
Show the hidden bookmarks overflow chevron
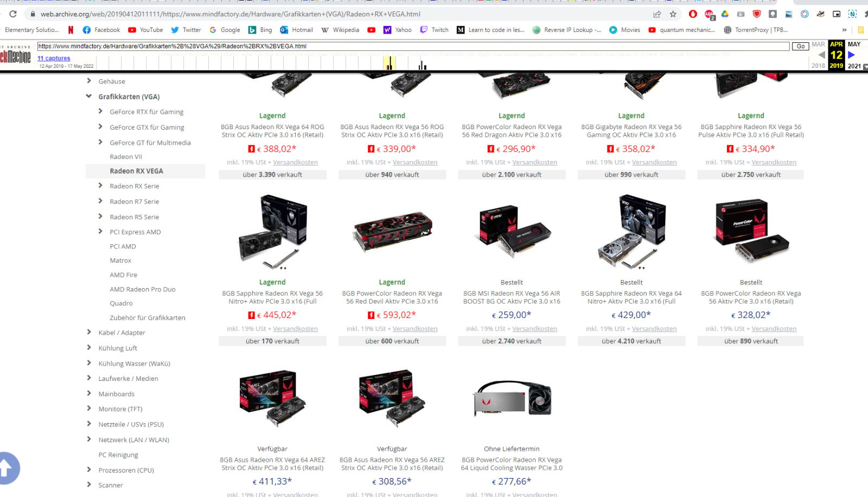(844, 30)
